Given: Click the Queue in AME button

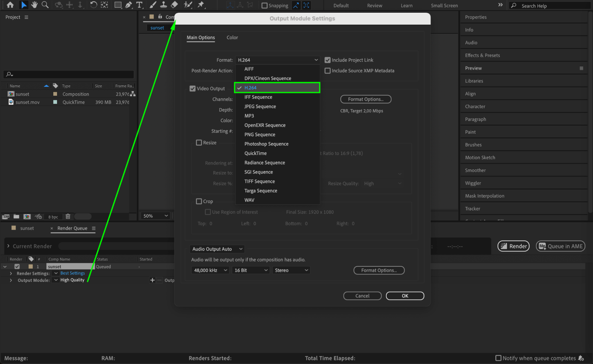Looking at the screenshot, I should pyautogui.click(x=560, y=246).
